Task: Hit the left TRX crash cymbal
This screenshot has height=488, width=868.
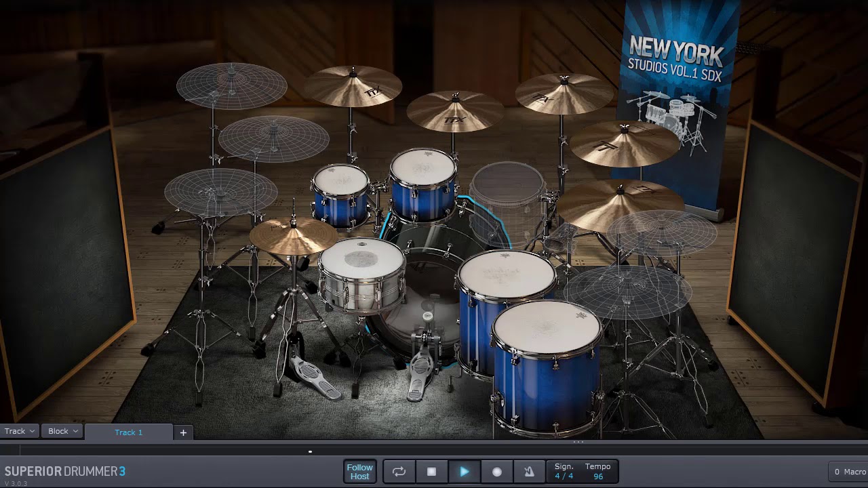Action: [x=353, y=85]
